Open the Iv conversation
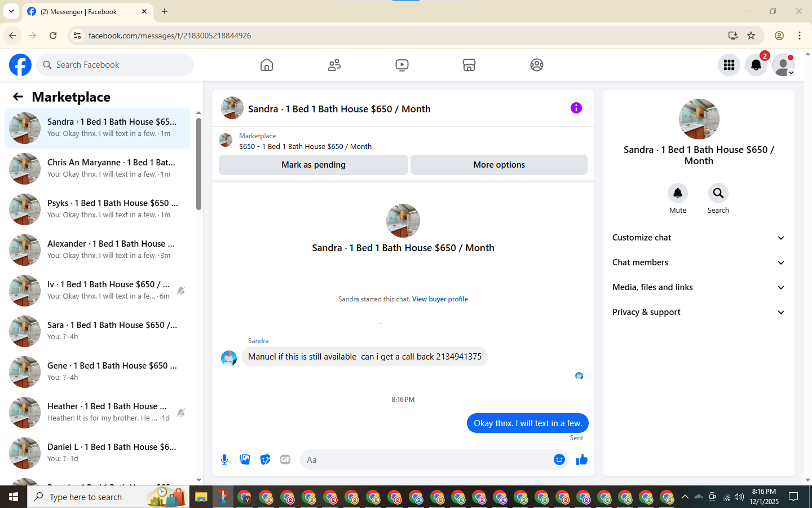Viewport: 812px width, 508px height. [97, 291]
